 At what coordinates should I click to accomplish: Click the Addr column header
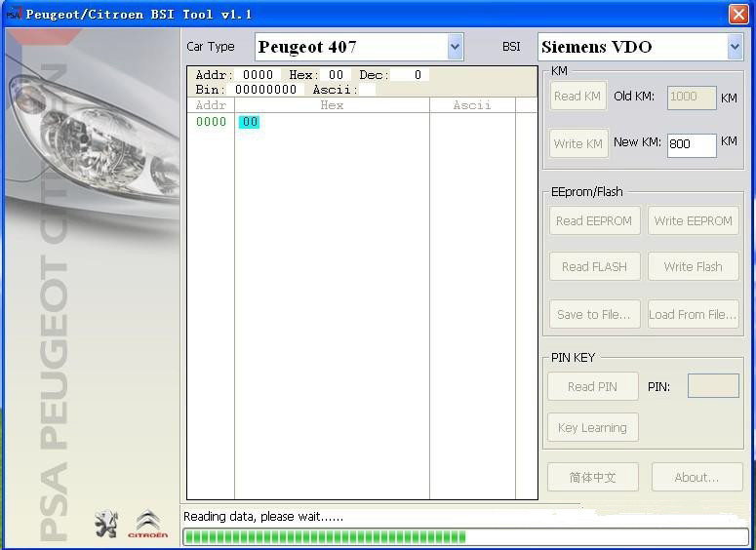click(211, 105)
